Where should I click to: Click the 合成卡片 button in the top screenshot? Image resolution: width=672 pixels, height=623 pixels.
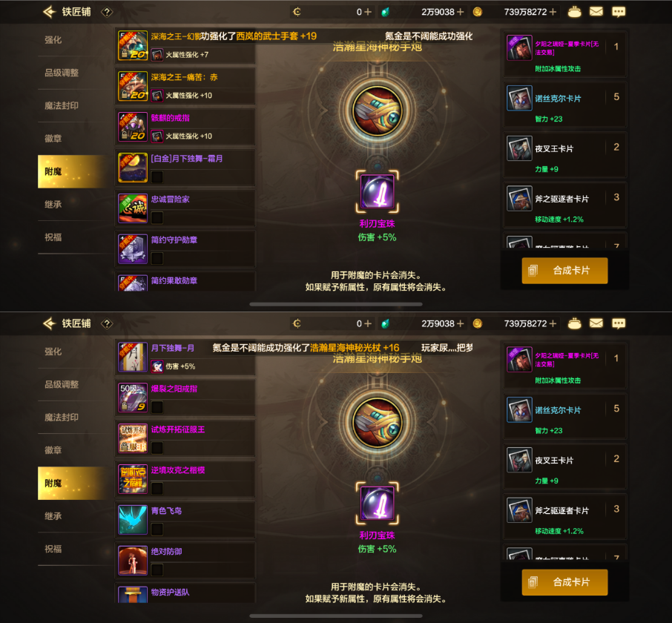click(564, 271)
